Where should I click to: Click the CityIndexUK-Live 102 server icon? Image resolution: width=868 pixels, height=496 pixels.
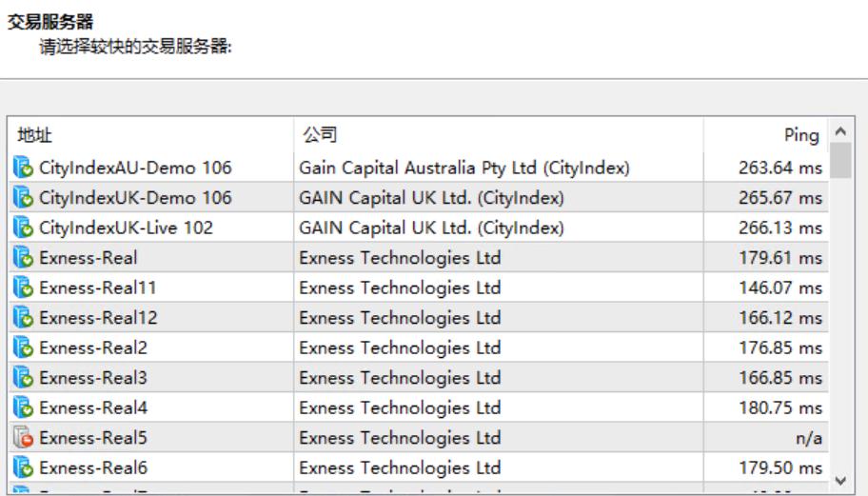tap(23, 228)
